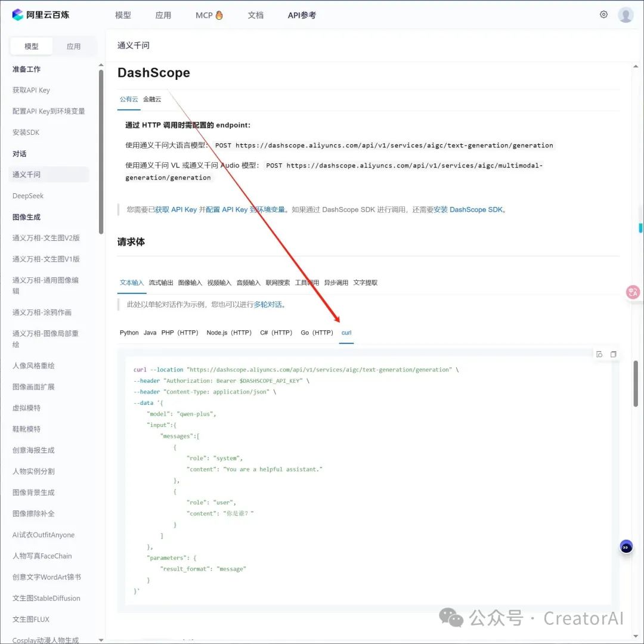Open the API参考 navigation item
The image size is (644, 644).
click(302, 15)
